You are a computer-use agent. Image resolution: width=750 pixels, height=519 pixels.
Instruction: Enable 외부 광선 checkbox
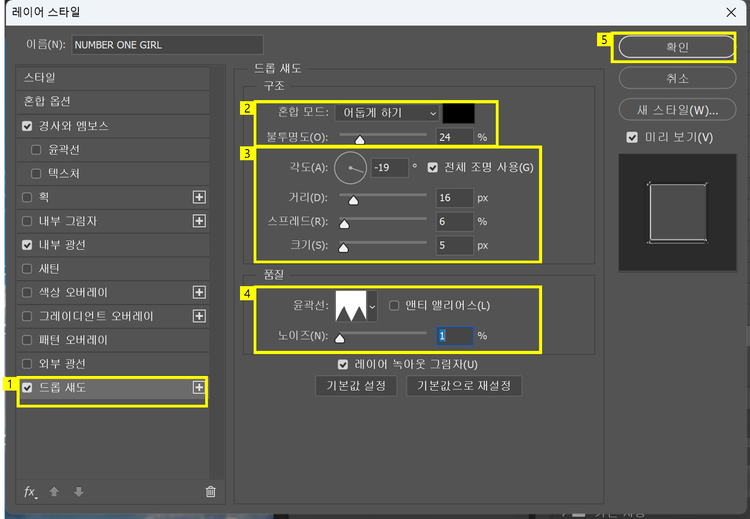coord(27,364)
